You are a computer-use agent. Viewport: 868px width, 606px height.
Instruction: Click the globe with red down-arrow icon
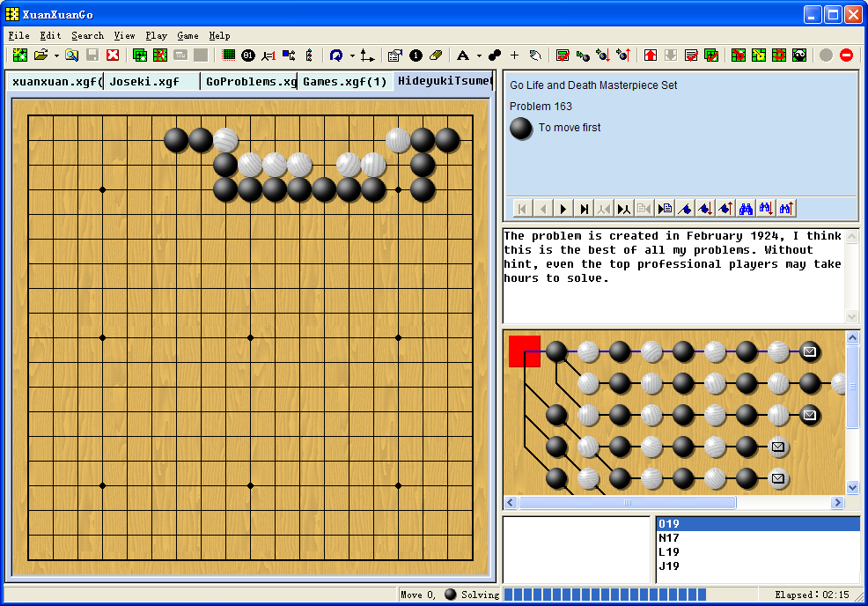pyautogui.click(x=603, y=55)
